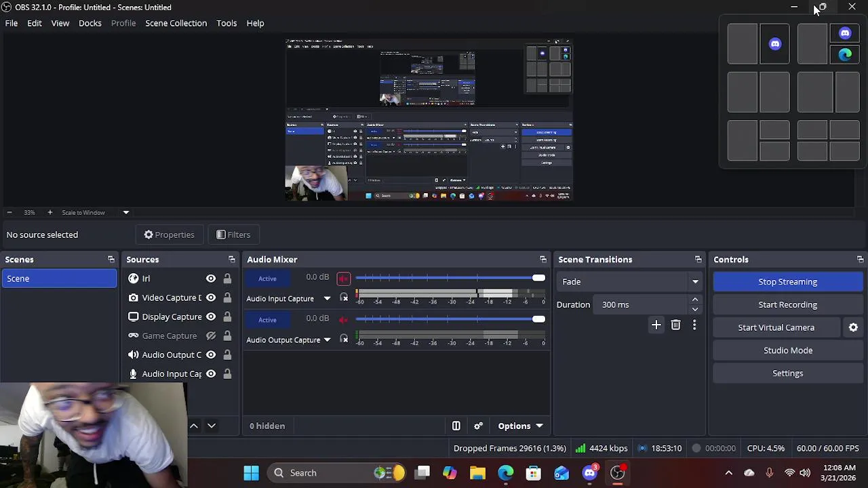The height and width of the screenshot is (488, 868).
Task: Show hidden system tray icons chevron
Action: point(729,473)
